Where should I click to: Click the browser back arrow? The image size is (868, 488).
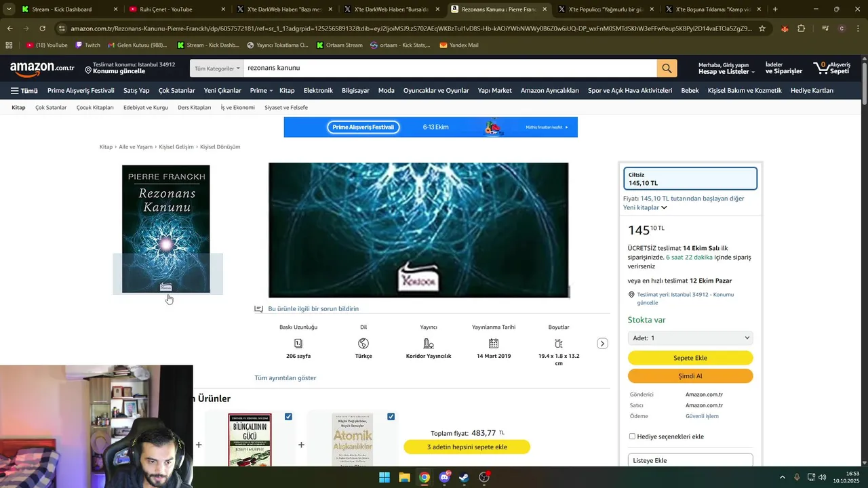(x=9, y=28)
